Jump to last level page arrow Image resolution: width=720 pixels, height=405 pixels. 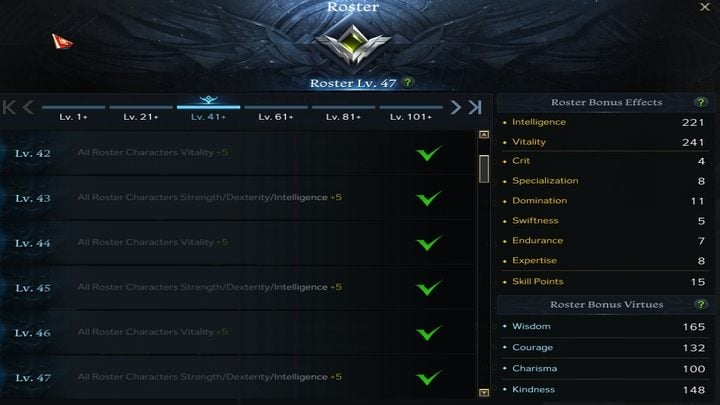tap(475, 107)
